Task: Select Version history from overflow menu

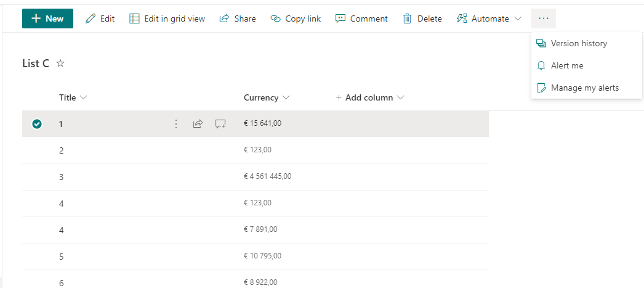Action: pos(579,43)
